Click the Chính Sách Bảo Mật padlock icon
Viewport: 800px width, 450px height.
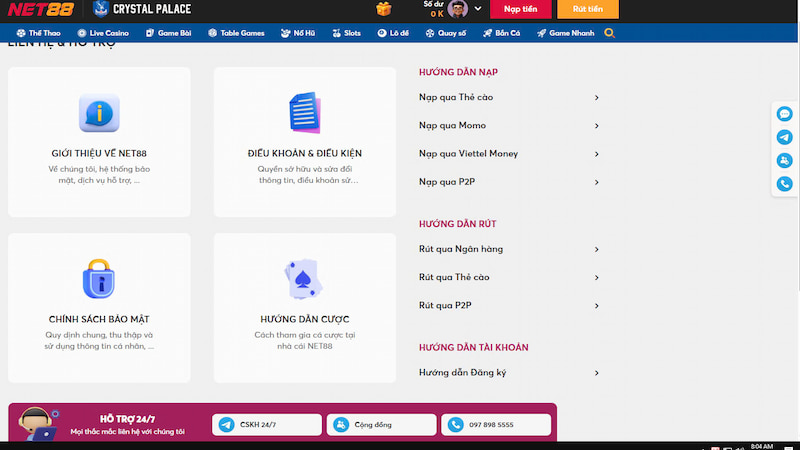pos(99,279)
